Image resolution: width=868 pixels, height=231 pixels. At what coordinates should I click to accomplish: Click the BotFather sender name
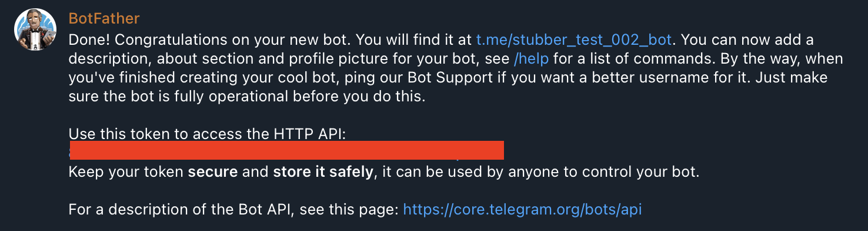(x=104, y=18)
